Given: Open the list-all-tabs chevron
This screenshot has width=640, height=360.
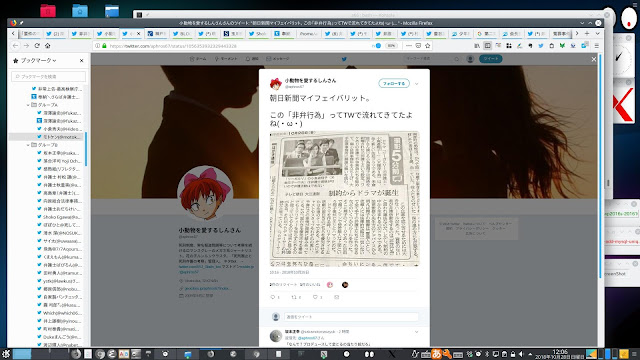Looking at the screenshot, I should click(597, 33).
